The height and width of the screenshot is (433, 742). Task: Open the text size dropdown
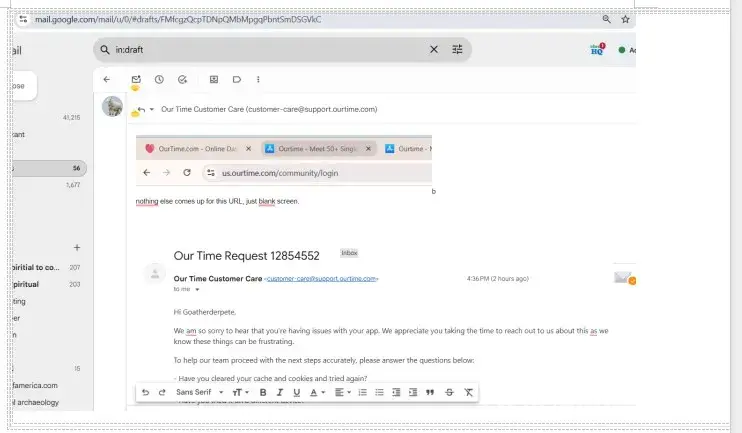240,392
